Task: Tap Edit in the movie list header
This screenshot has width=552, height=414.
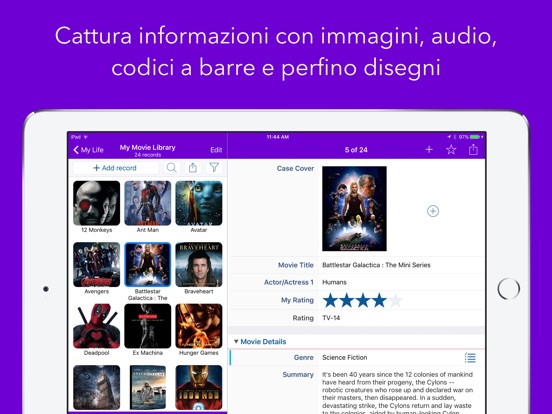Action: (216, 150)
